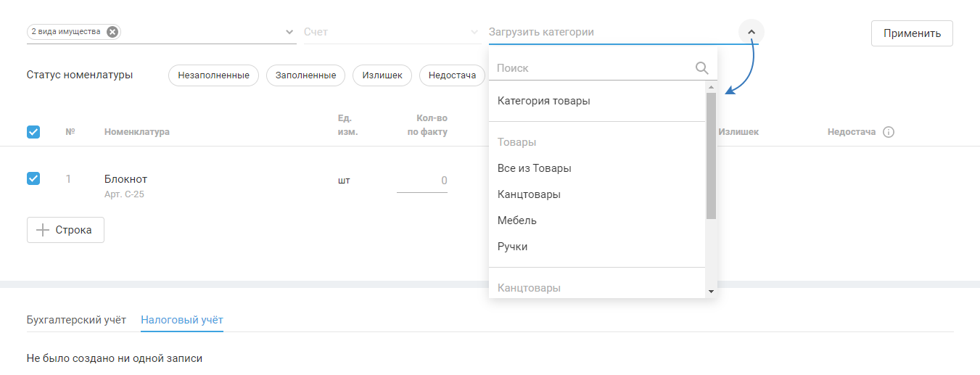Viewport: 980px width, 375px height.
Task: Switch to Бухгалтерский учёт tab
Action: pyautogui.click(x=76, y=319)
